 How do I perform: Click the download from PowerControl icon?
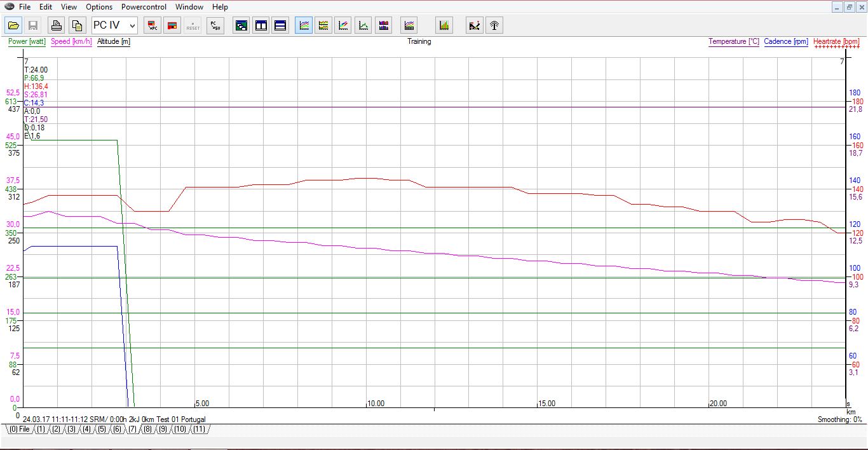[x=153, y=25]
